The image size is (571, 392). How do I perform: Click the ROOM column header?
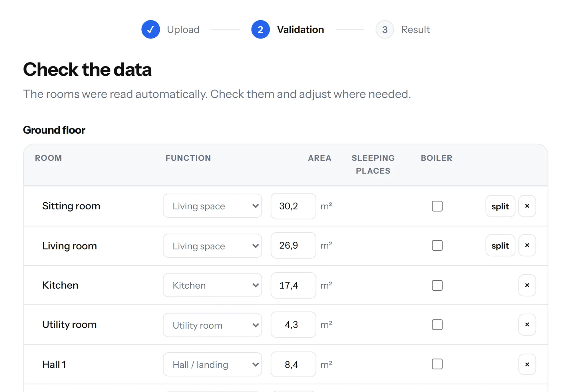48,158
